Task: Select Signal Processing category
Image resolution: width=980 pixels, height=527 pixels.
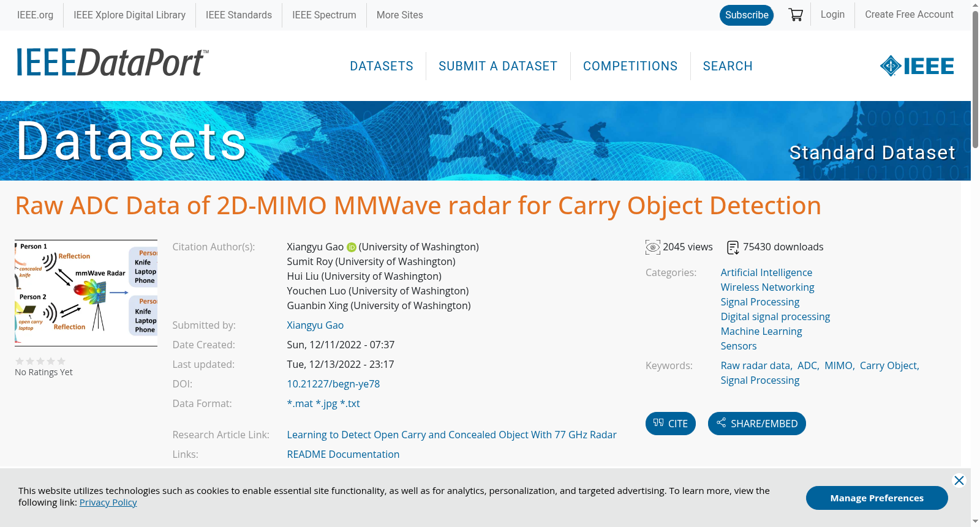Action: 760,302
